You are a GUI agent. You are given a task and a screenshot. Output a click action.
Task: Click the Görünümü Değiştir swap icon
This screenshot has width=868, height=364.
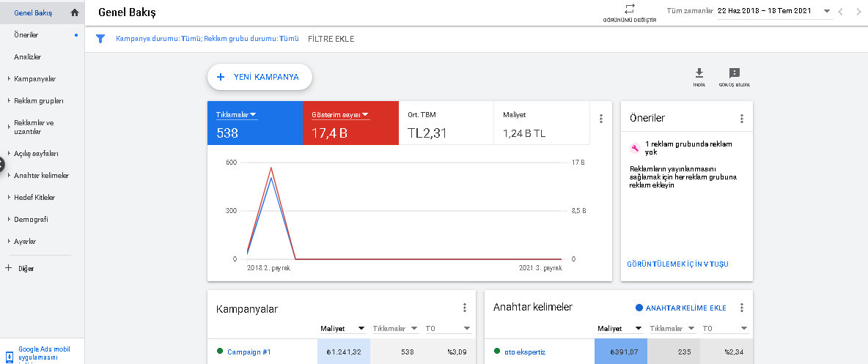pos(630,9)
